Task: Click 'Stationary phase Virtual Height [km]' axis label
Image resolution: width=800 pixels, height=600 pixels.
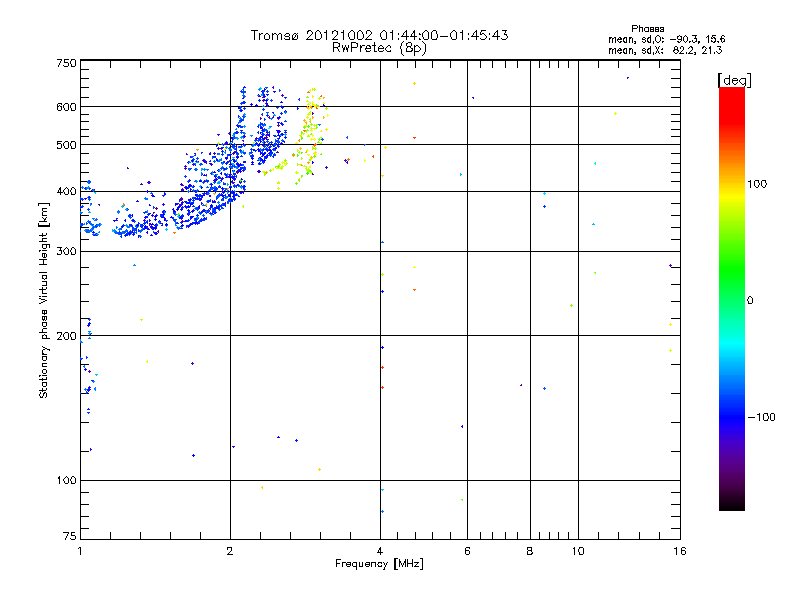Action: [x=44, y=300]
